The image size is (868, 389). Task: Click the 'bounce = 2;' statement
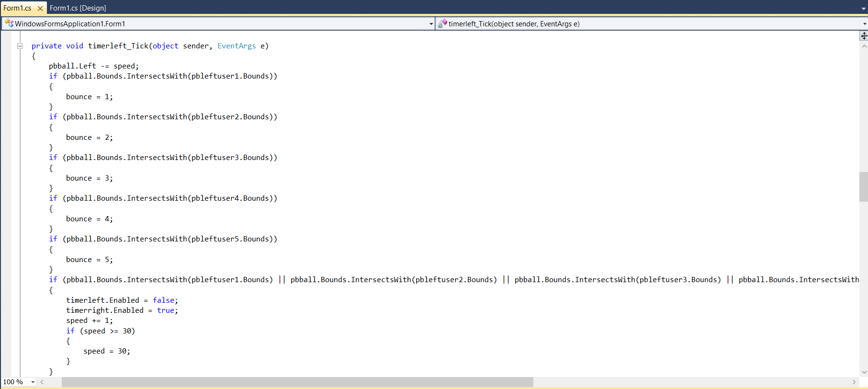[90, 137]
